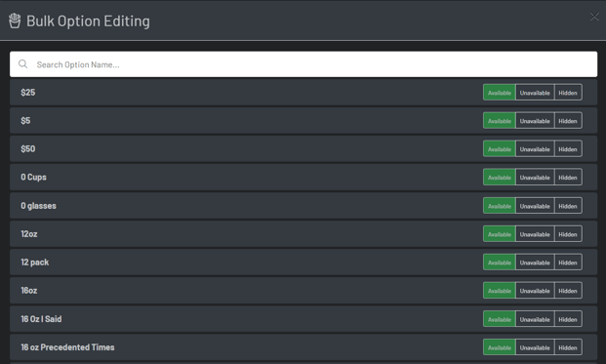Make 12oz option Available
The height and width of the screenshot is (364, 606).
tap(500, 234)
